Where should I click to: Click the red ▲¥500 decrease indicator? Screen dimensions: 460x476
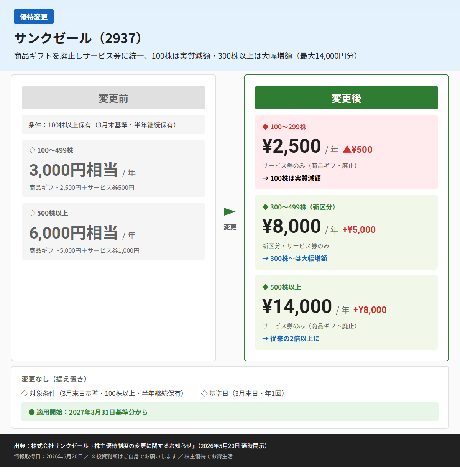click(x=358, y=150)
